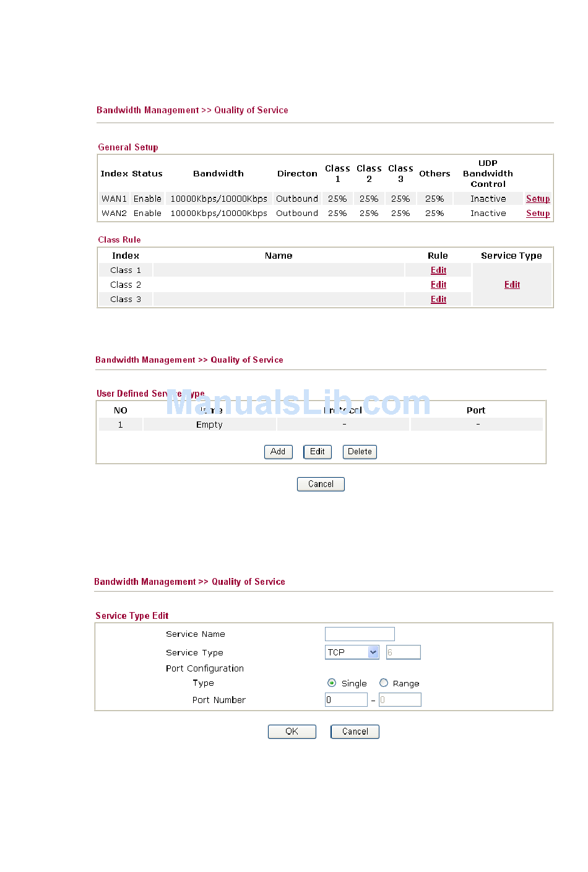The image size is (588, 872).
Task: Click the WAN1 Outbound direction cell
Action: 297,199
